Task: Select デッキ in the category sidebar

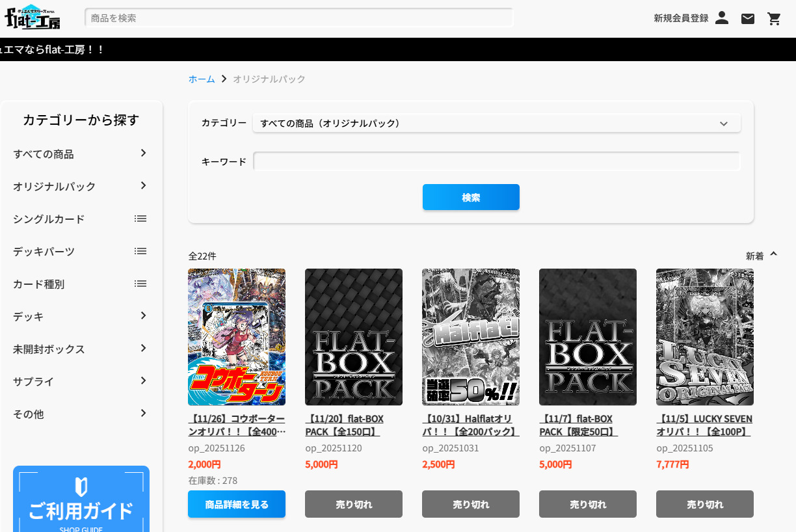Action: tap(29, 317)
